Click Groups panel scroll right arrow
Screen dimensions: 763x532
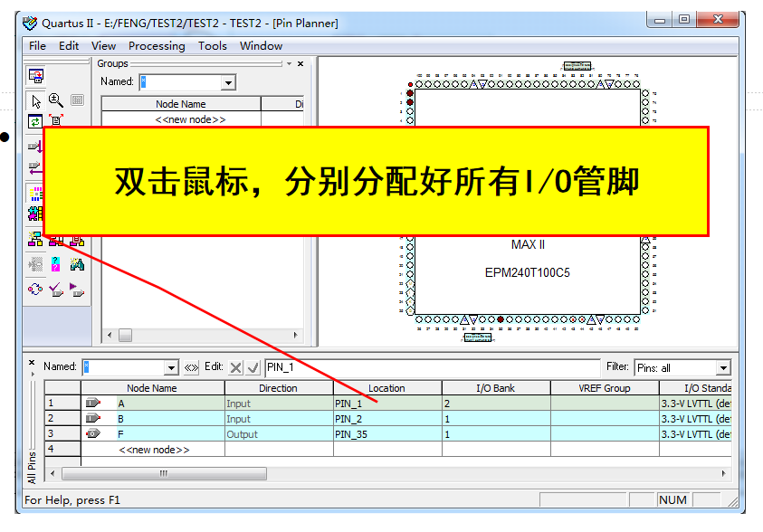pos(295,335)
